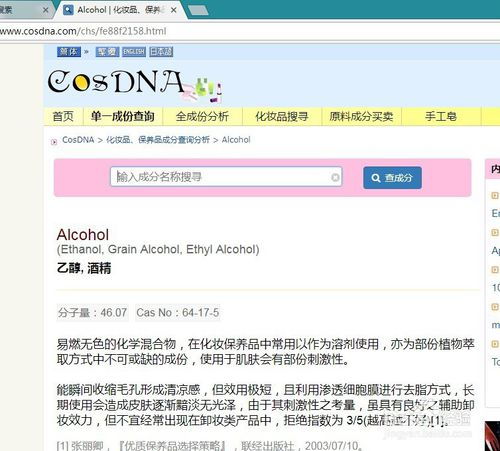Viewport: 500px width, 451px height.
Task: Click the browser address bar URL
Action: [x=83, y=31]
